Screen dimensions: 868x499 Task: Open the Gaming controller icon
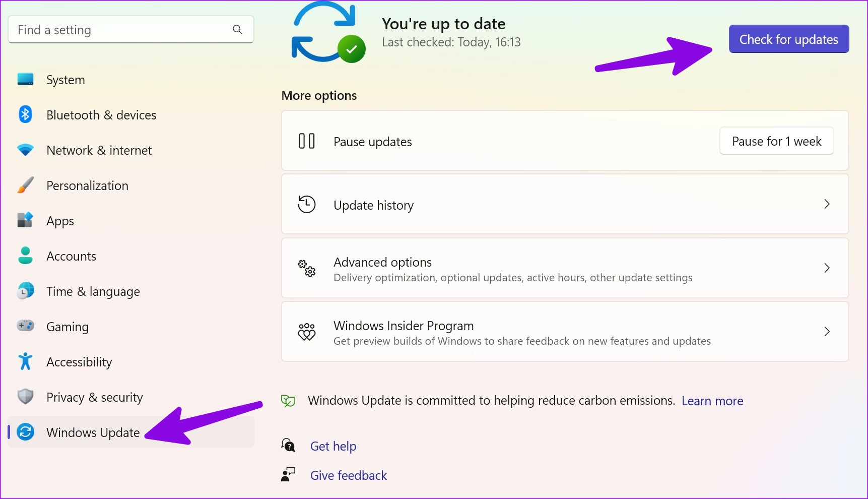(x=25, y=326)
